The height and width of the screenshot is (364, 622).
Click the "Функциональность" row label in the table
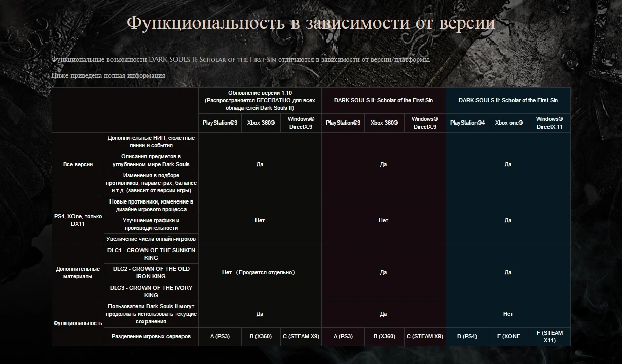coord(78,323)
